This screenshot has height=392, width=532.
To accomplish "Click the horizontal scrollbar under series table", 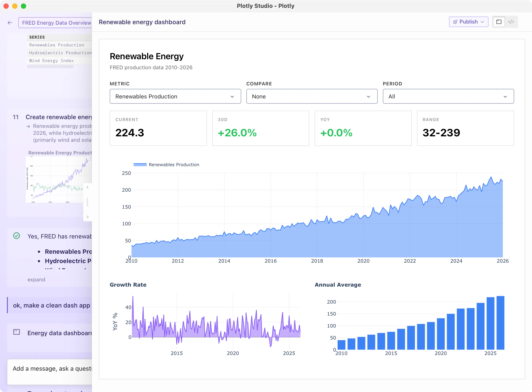I will click(x=50, y=67).
